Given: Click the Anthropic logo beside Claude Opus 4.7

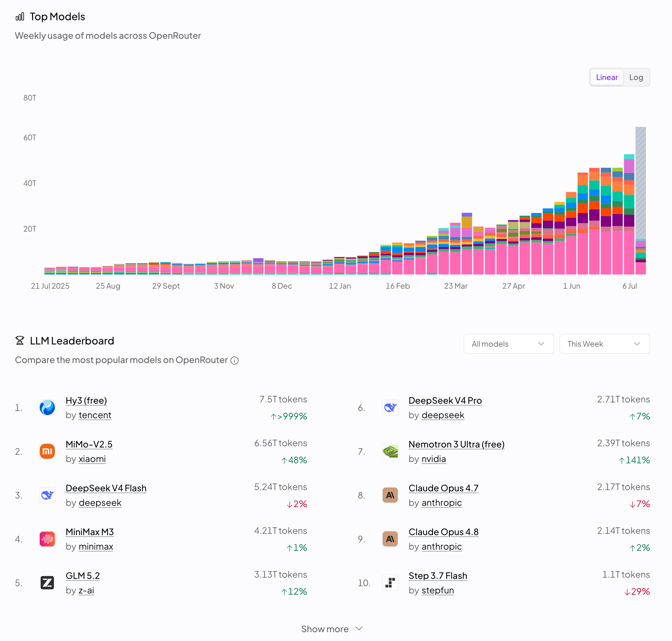Looking at the screenshot, I should [x=390, y=495].
